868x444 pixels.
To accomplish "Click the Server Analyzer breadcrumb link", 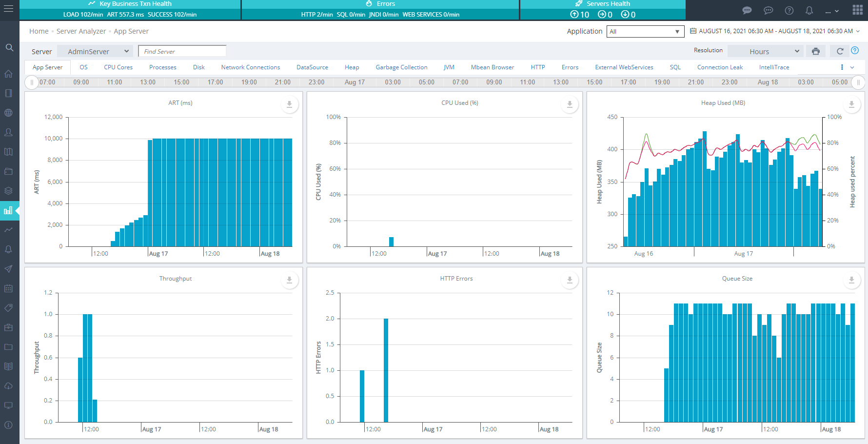I will point(81,31).
